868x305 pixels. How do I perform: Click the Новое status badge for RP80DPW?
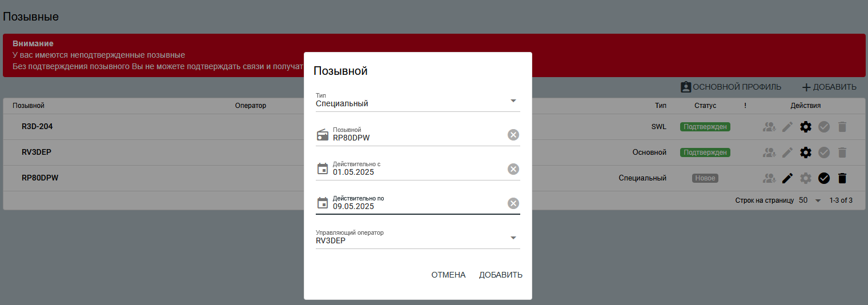click(x=705, y=178)
